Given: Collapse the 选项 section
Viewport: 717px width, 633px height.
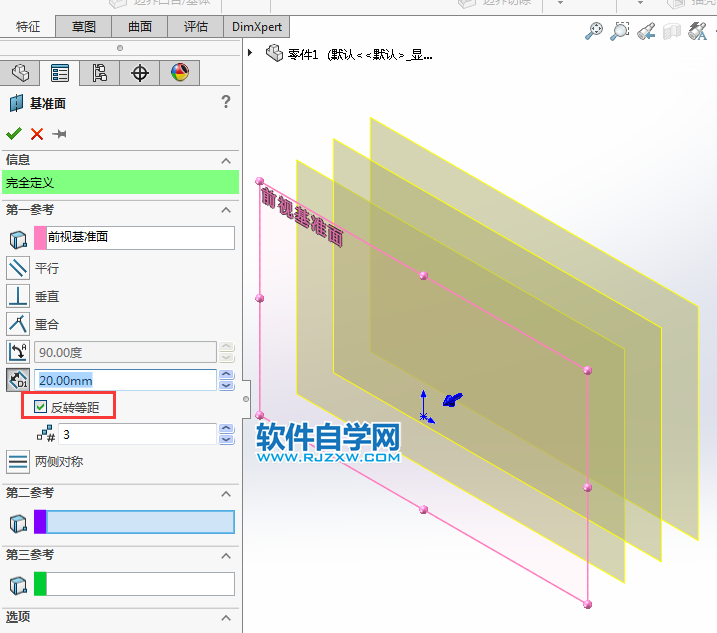Looking at the screenshot, I should 226,618.
